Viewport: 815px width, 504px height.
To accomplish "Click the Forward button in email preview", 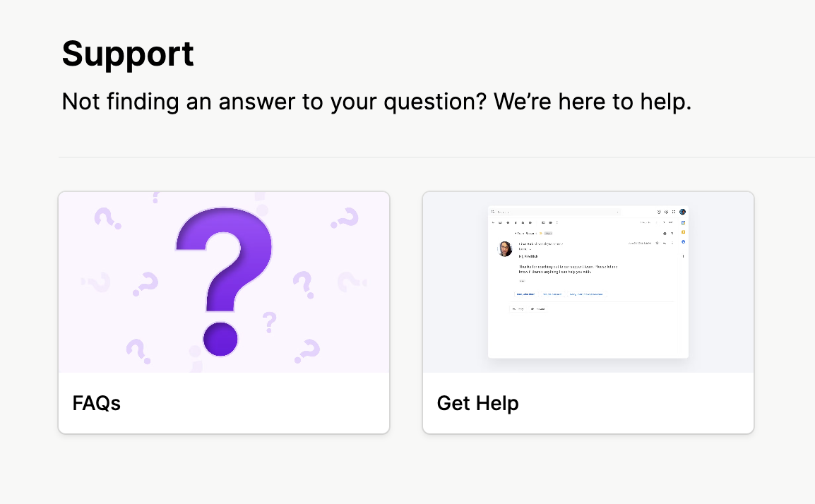I will (x=538, y=308).
